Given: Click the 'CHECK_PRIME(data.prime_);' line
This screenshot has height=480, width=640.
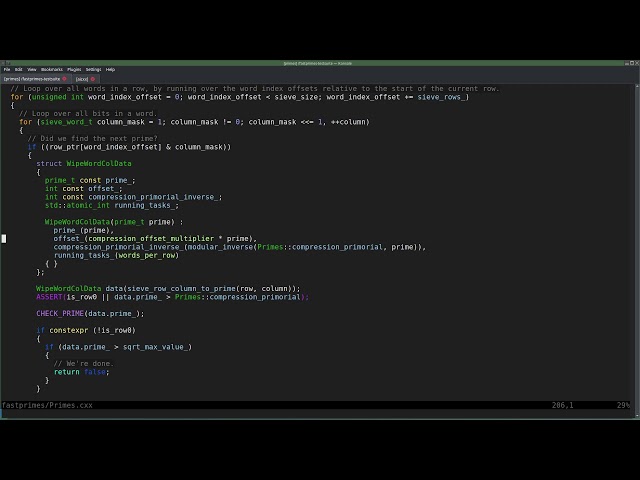Looking at the screenshot, I should click(90, 313).
